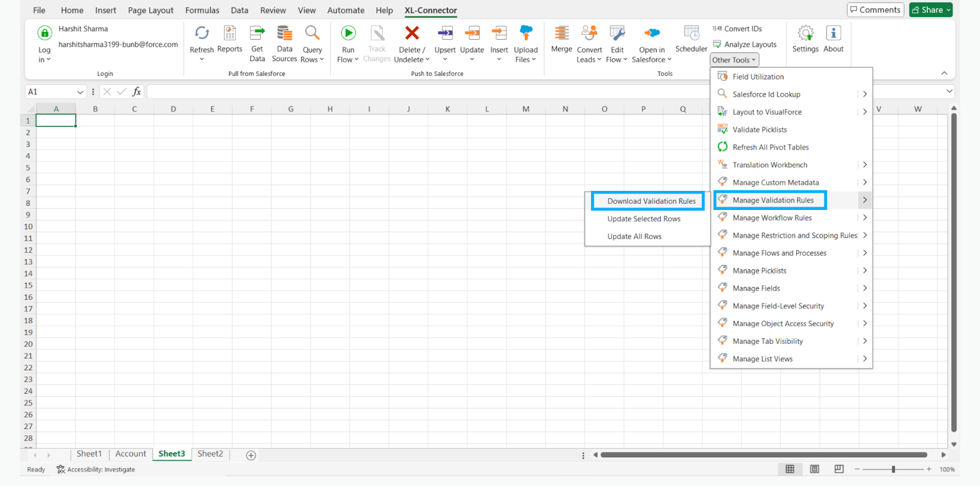Choose Update Selected Rows

648,219
